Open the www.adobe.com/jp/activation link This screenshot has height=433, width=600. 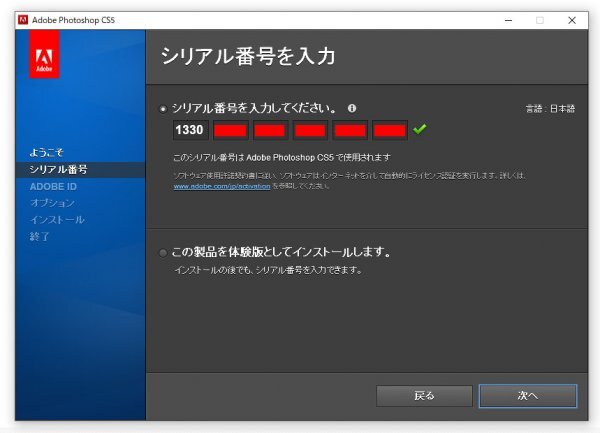pos(222,186)
